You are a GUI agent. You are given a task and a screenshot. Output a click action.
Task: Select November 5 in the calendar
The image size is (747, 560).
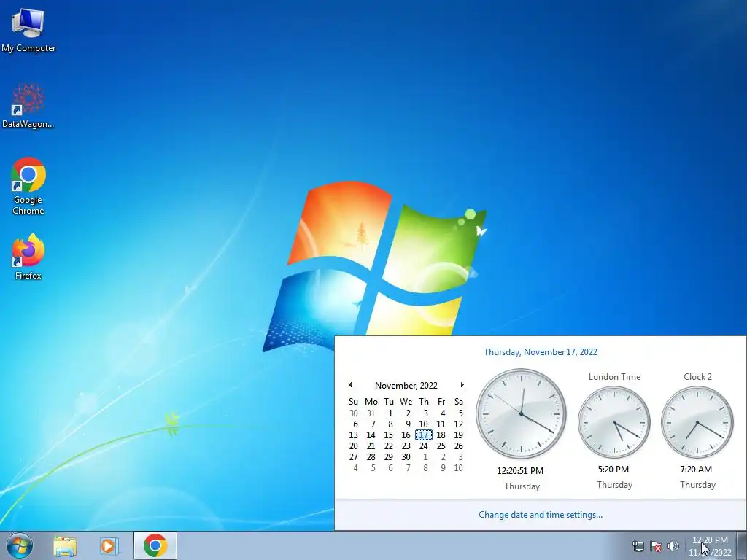pyautogui.click(x=460, y=413)
